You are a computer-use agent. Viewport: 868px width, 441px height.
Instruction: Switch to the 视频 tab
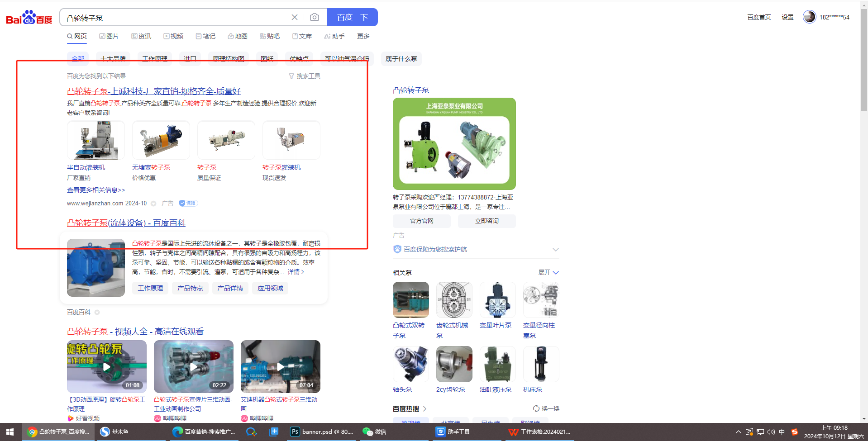tap(173, 36)
